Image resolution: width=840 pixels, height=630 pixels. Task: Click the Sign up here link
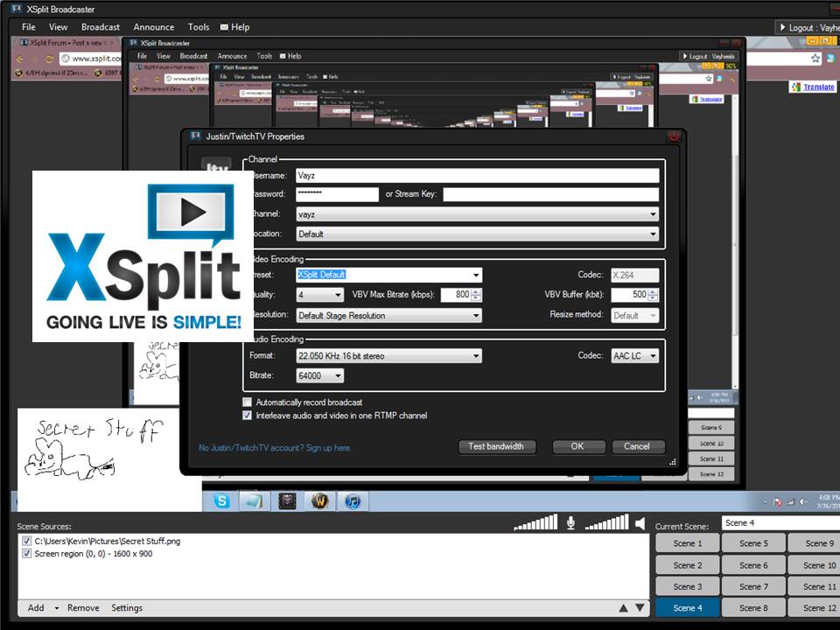pos(328,448)
